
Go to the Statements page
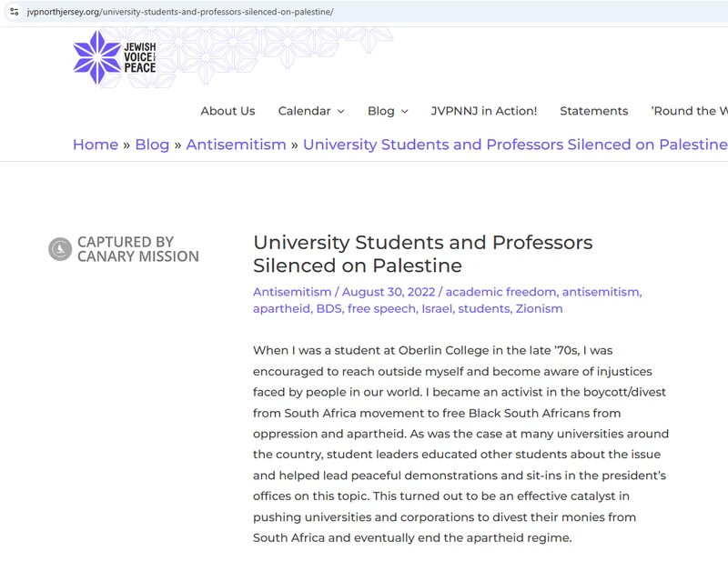point(593,111)
